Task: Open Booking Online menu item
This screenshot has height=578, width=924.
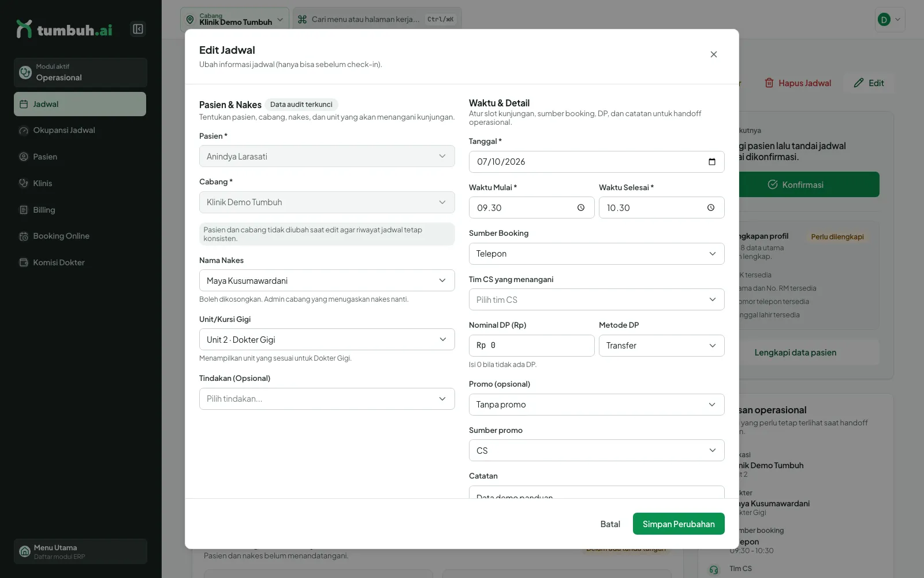Action: pos(80,236)
